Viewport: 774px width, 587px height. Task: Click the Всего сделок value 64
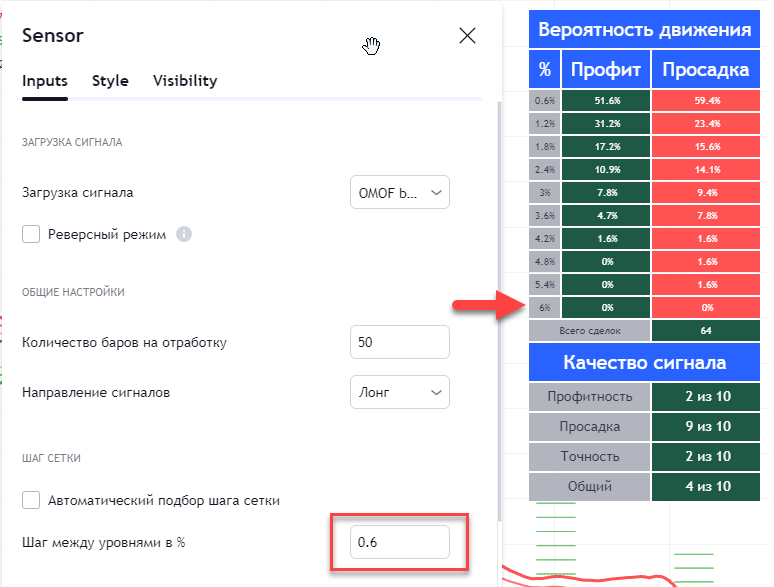click(x=708, y=330)
